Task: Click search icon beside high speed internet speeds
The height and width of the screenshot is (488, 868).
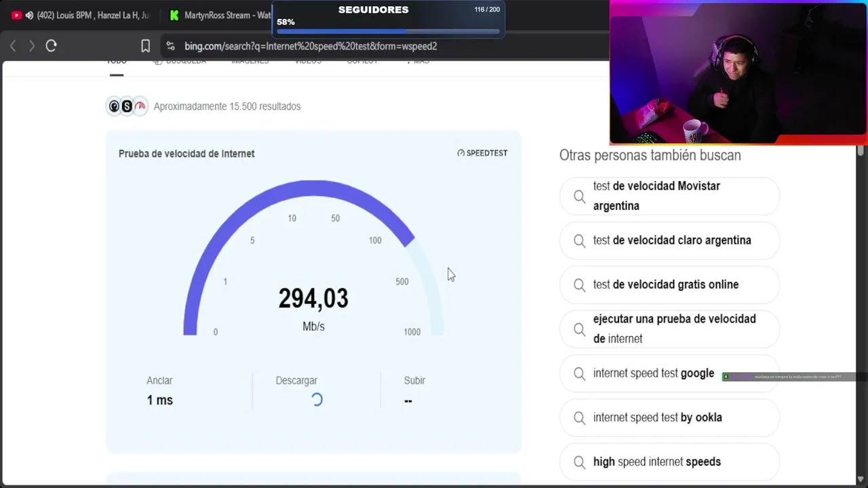Action: [x=579, y=462]
